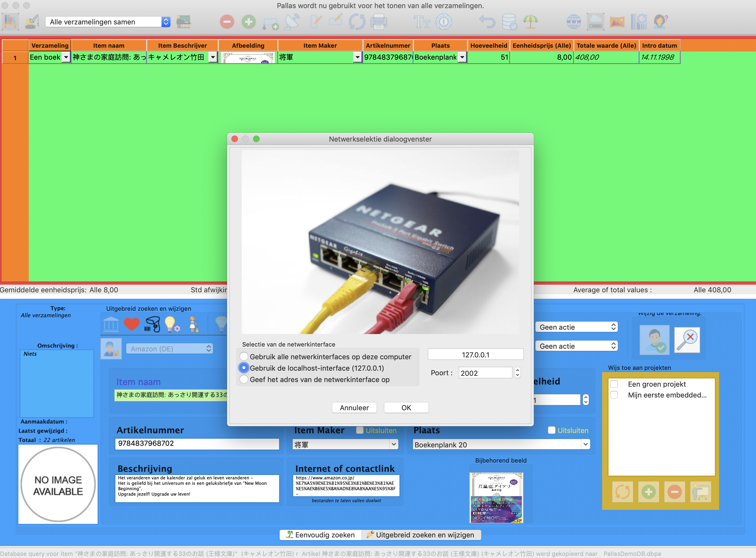Click the red minus icon in the projects panel
This screenshot has height=558, width=756.
[x=674, y=492]
